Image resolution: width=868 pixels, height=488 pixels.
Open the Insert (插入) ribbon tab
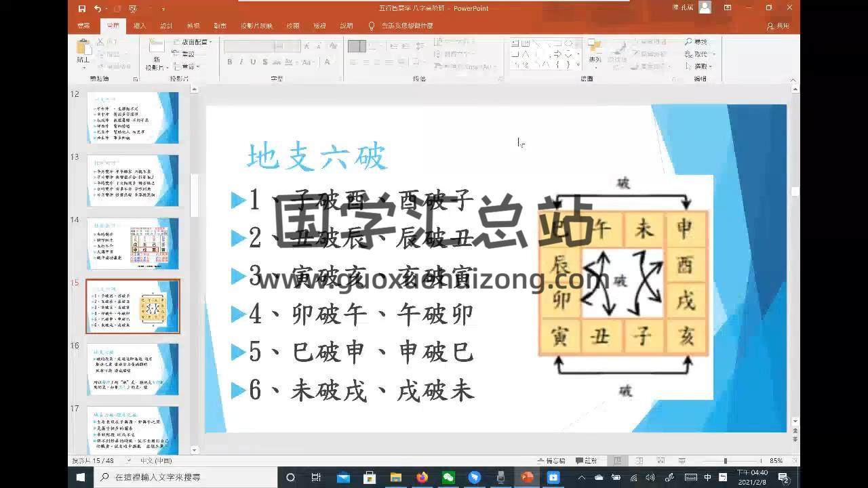coord(140,26)
